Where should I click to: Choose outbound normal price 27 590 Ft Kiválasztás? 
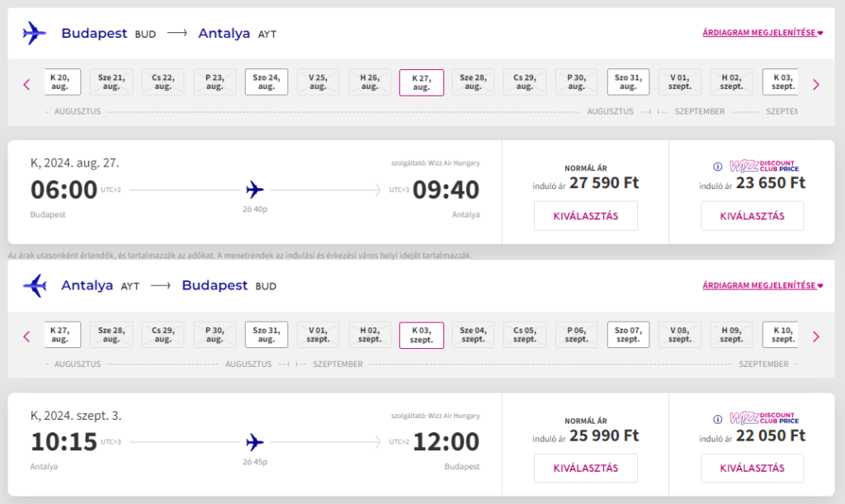tap(586, 216)
